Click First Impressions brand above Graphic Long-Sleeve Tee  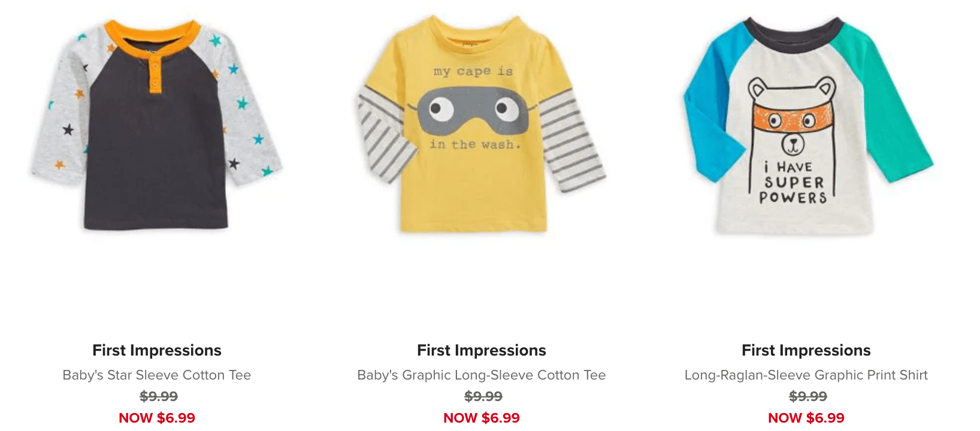[482, 350]
